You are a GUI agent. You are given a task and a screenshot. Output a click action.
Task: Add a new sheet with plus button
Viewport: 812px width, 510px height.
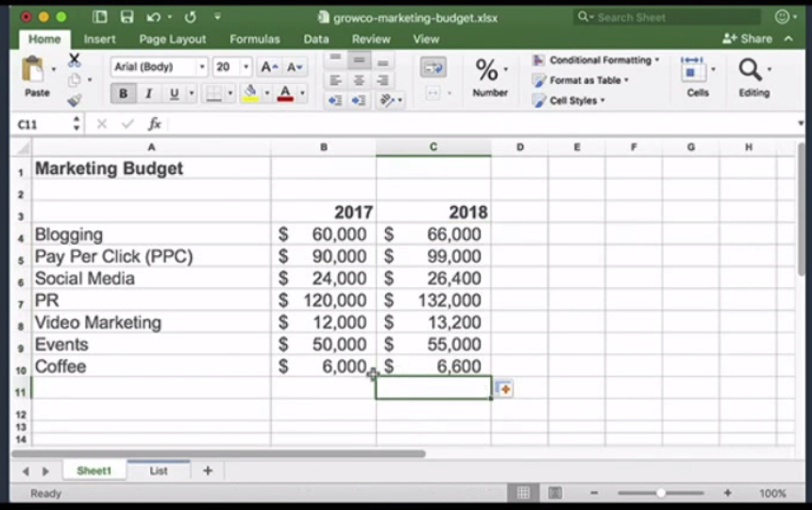click(208, 470)
